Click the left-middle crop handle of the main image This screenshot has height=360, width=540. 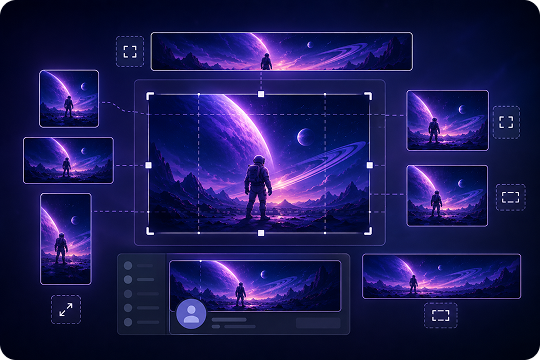(x=148, y=165)
